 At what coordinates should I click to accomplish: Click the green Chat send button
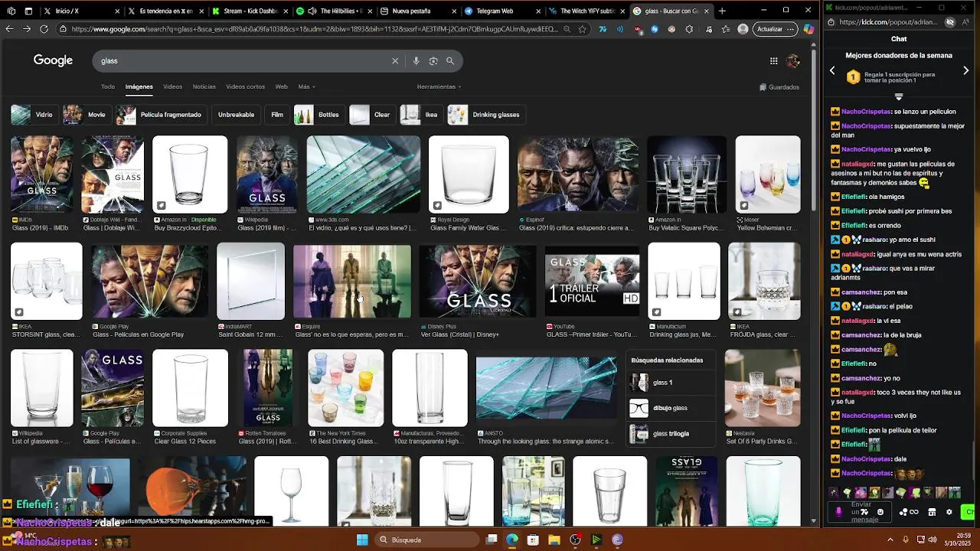tap(969, 512)
